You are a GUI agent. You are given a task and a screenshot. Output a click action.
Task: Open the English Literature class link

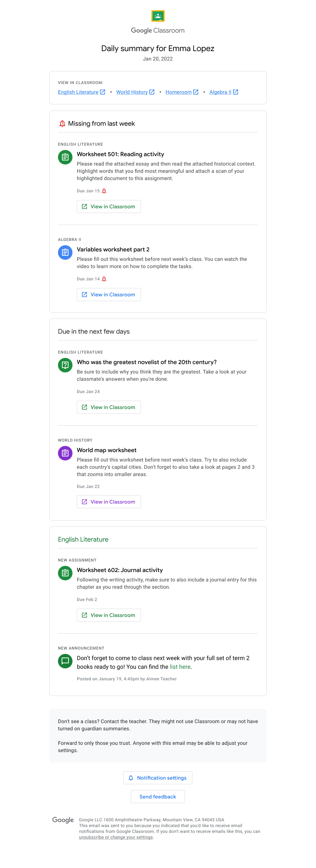pyautogui.click(x=78, y=92)
